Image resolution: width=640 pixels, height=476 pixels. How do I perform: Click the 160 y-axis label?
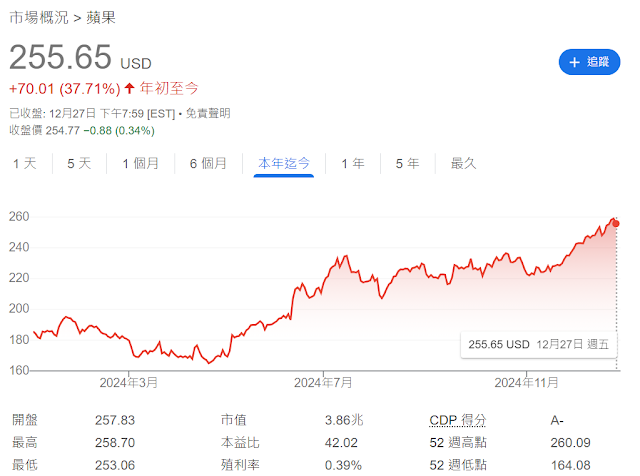[x=19, y=370]
